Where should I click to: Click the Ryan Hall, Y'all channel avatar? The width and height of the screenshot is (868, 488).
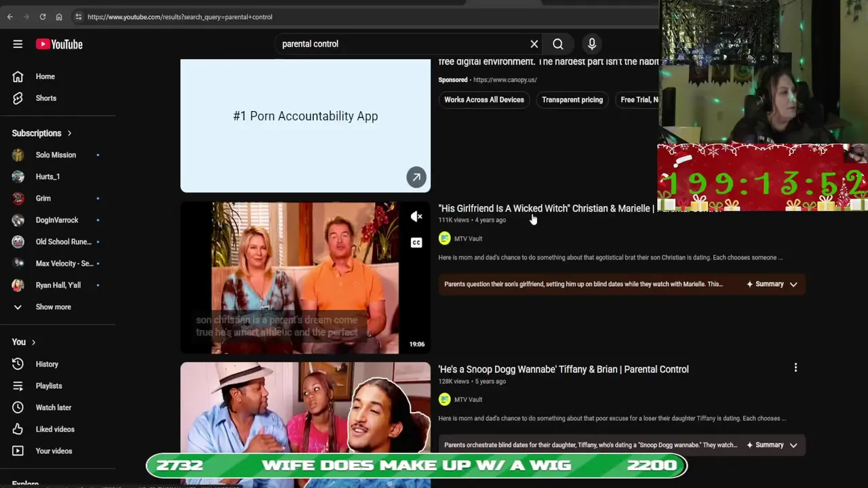click(x=18, y=285)
